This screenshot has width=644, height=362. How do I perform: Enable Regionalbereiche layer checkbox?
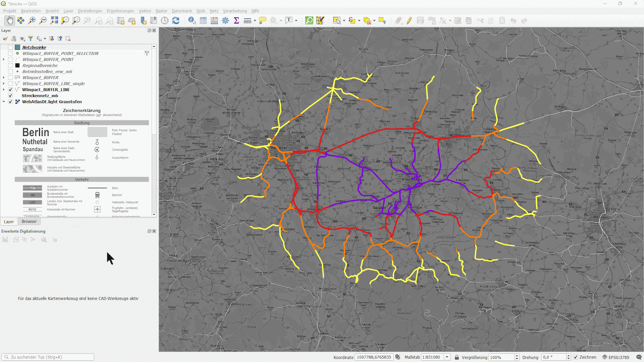coord(10,66)
